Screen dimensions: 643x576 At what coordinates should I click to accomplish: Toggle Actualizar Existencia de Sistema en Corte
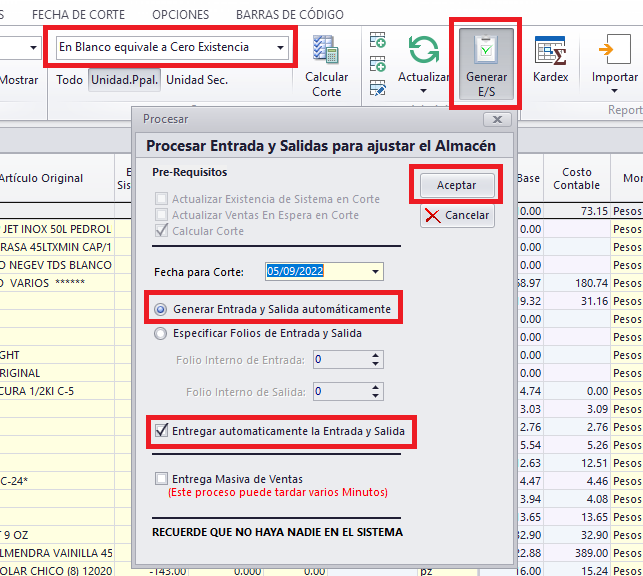[x=161, y=199]
